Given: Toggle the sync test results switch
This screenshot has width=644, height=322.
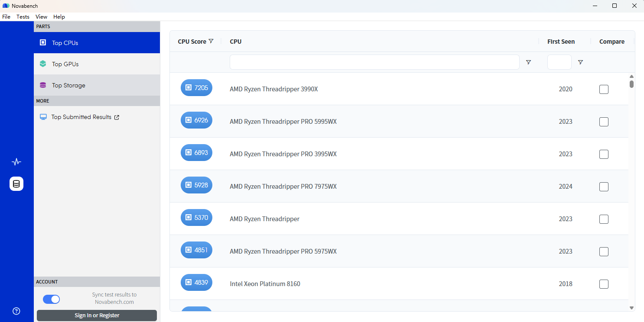Looking at the screenshot, I should coord(51,299).
